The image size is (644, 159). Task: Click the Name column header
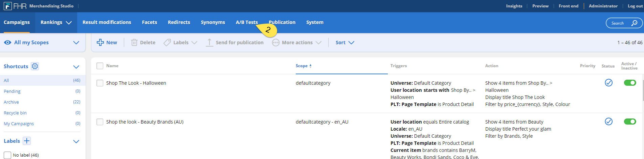point(112,66)
